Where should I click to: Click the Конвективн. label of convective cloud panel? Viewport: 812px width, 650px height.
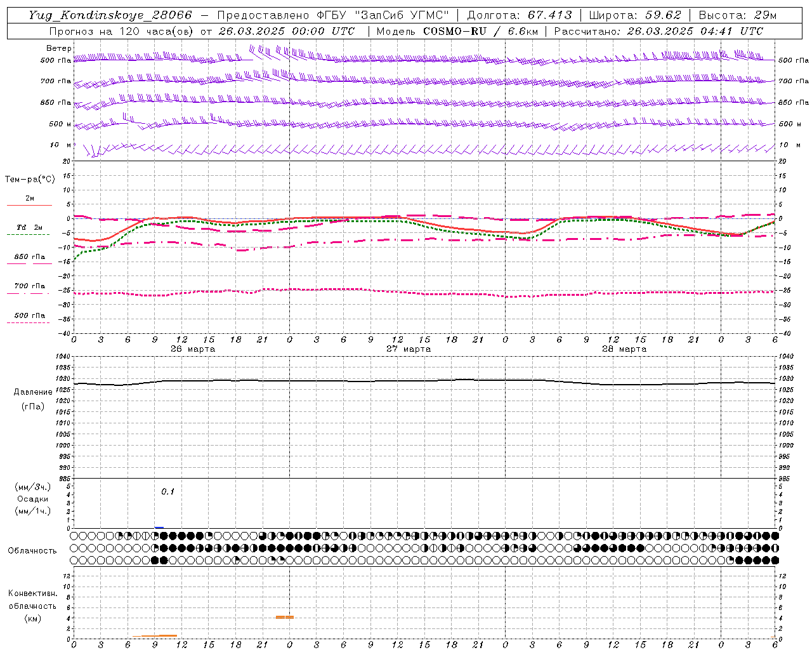(x=32, y=594)
